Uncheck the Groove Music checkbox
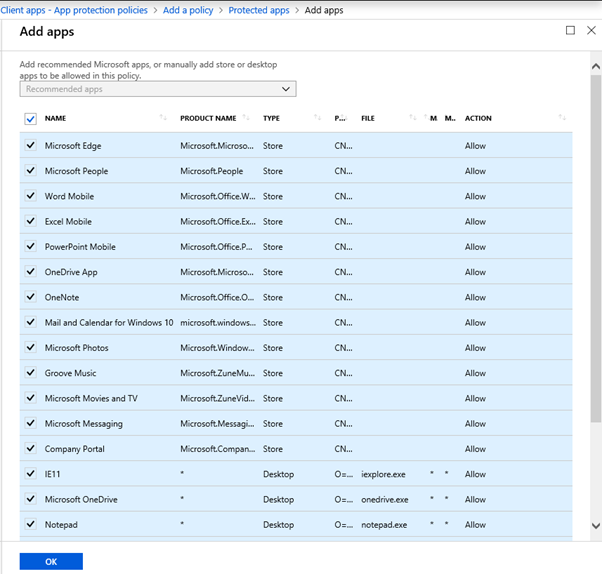 click(31, 372)
